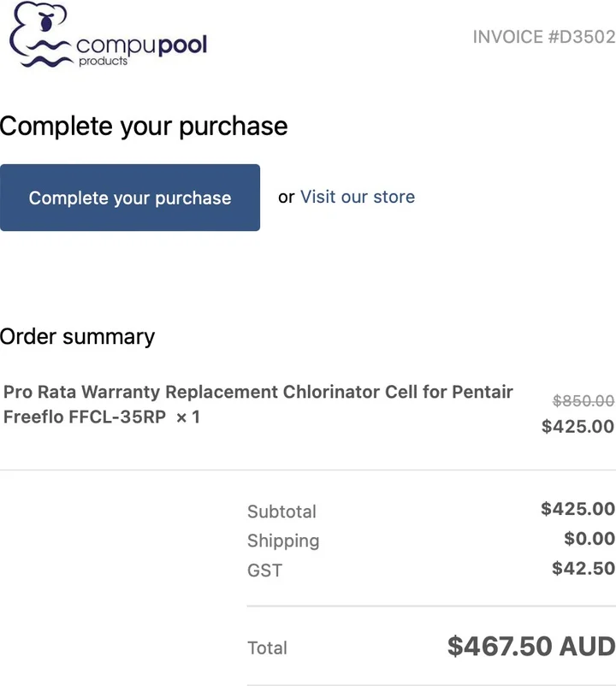Click the Subtotal label

(281, 512)
